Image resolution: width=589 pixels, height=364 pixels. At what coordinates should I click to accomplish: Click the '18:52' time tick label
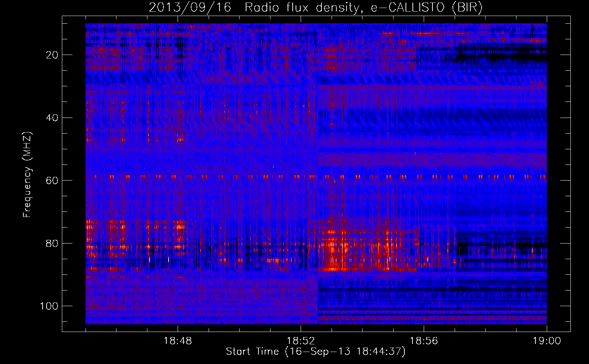pos(301,341)
